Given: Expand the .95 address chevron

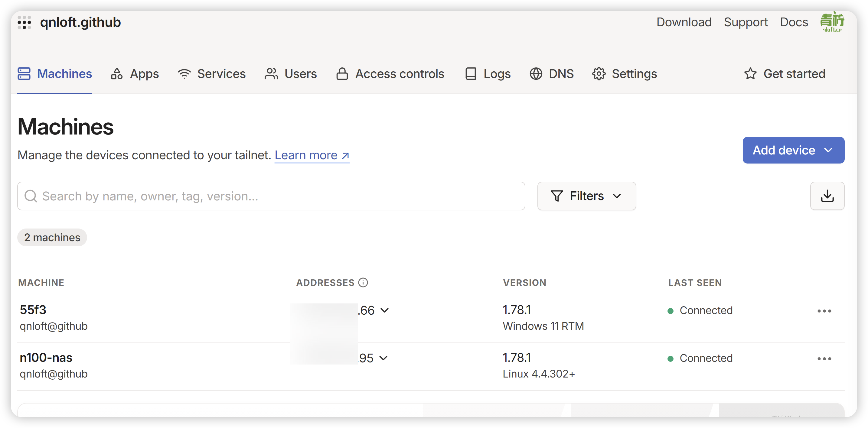Looking at the screenshot, I should coord(383,358).
